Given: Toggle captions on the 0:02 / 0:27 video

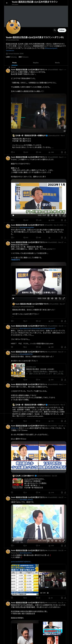Looking at the screenshot, I should [48, 215].
